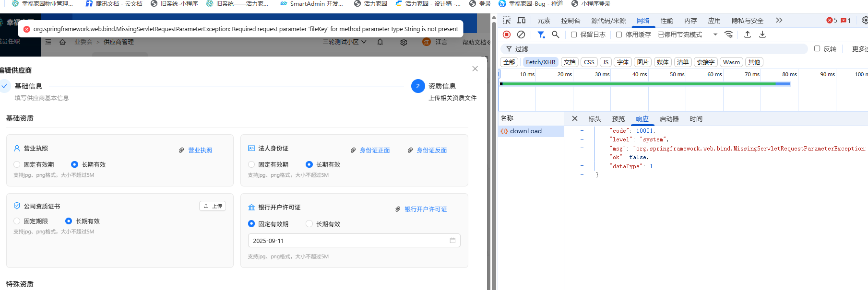Open the 腾讯文档 - 云文档 browser tab
Image resolution: width=868 pixels, height=290 pixels.
[x=114, y=4]
